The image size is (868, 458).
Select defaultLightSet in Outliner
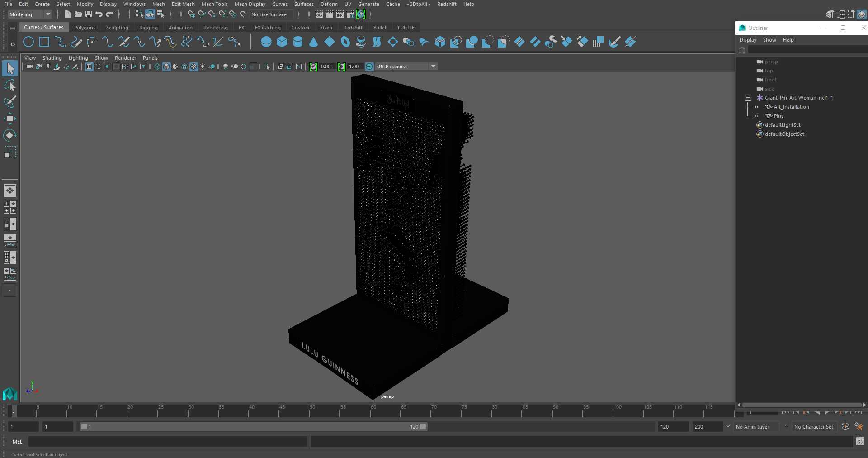[783, 125]
